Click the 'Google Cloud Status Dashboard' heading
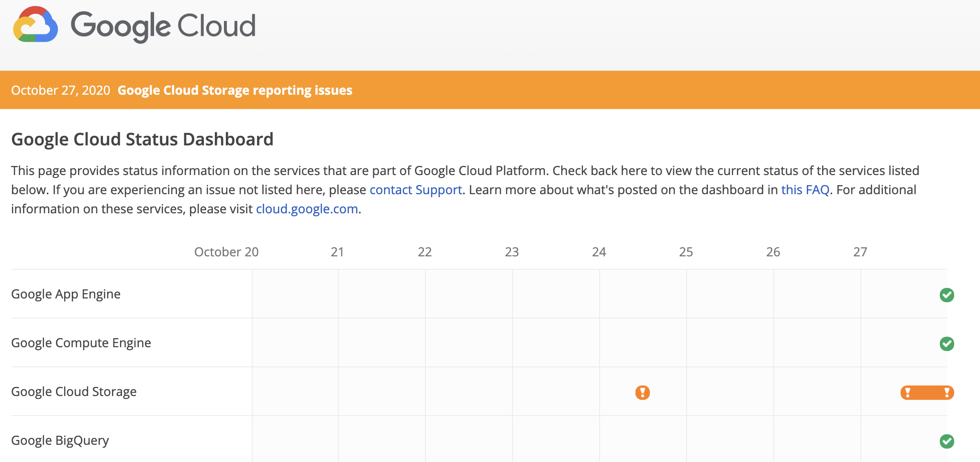Viewport: 980px width, 462px height. pyautogui.click(x=142, y=140)
